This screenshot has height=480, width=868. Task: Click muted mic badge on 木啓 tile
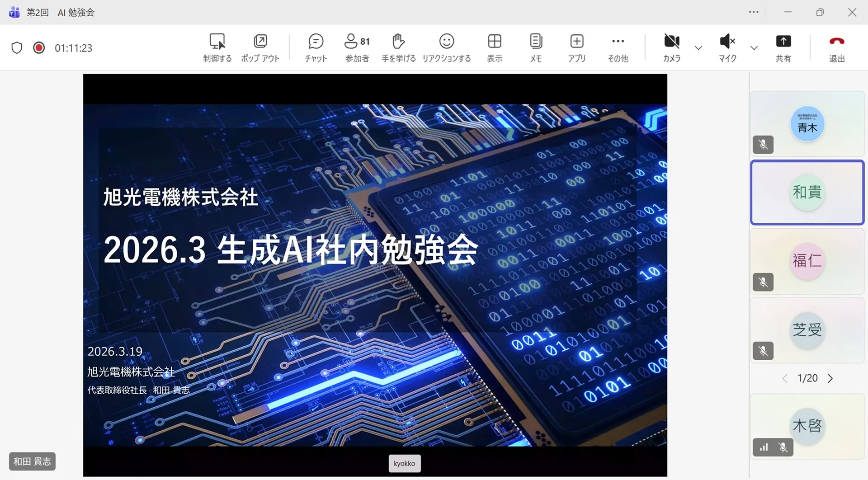[x=783, y=447]
